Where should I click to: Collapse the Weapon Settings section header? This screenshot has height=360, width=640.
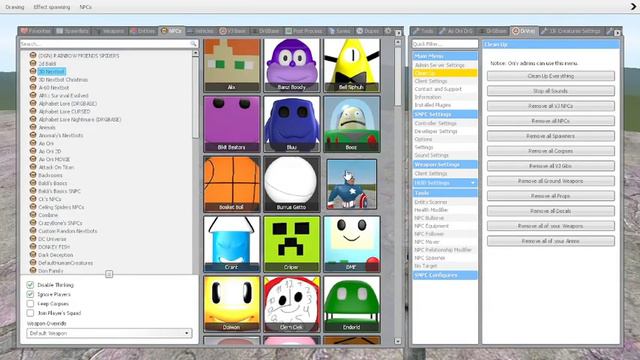445,164
